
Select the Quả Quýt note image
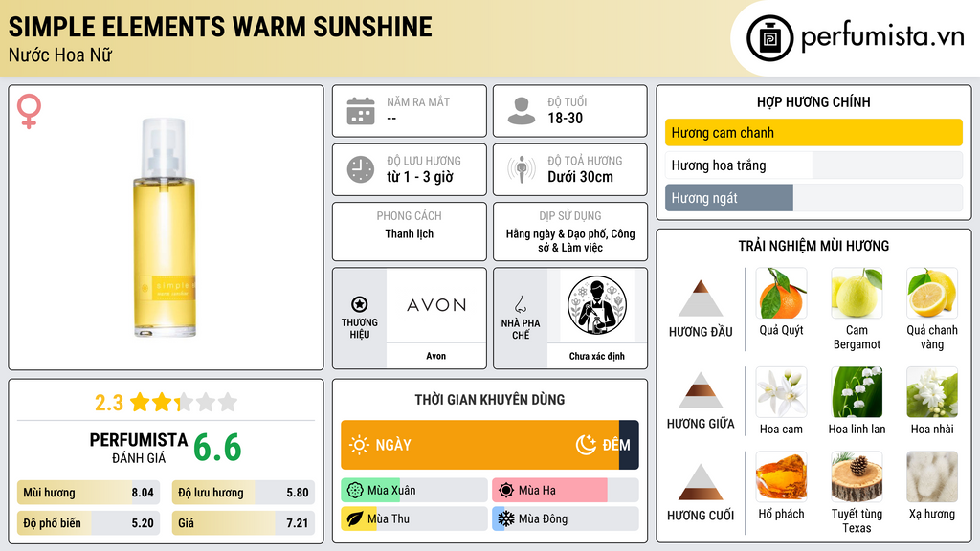point(781,293)
